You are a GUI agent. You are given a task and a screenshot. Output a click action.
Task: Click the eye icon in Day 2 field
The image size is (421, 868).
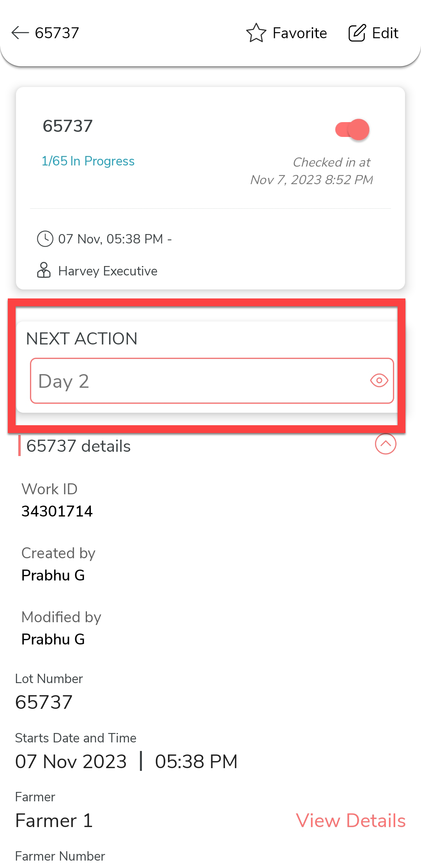(379, 381)
